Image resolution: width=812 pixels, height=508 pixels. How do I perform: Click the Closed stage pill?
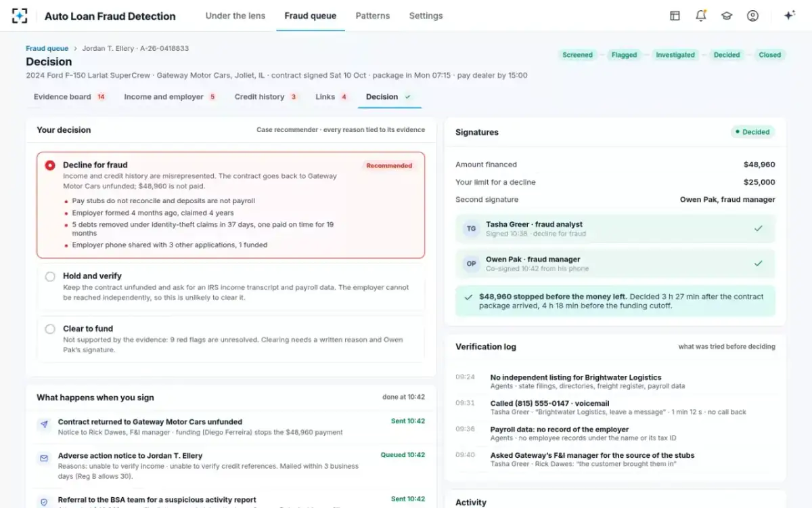pos(769,55)
